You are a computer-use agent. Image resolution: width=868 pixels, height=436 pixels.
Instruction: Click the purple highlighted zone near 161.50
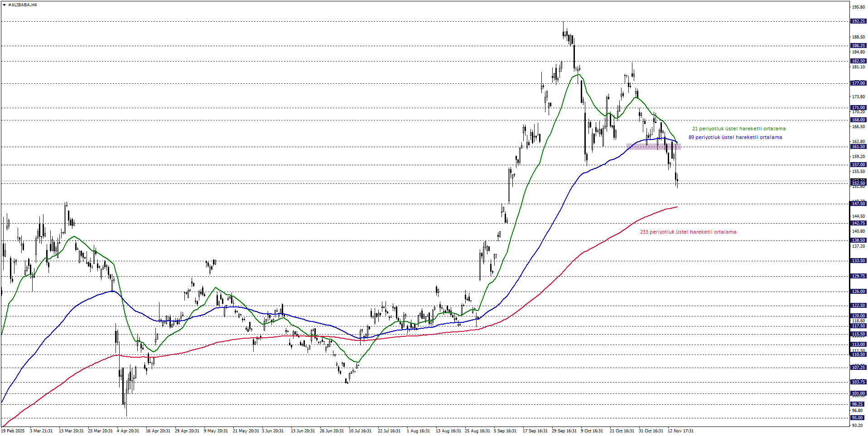click(x=653, y=147)
